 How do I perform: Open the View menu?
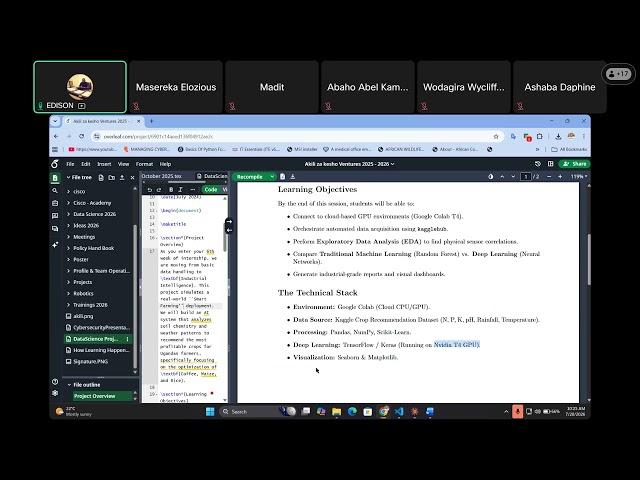coord(123,164)
